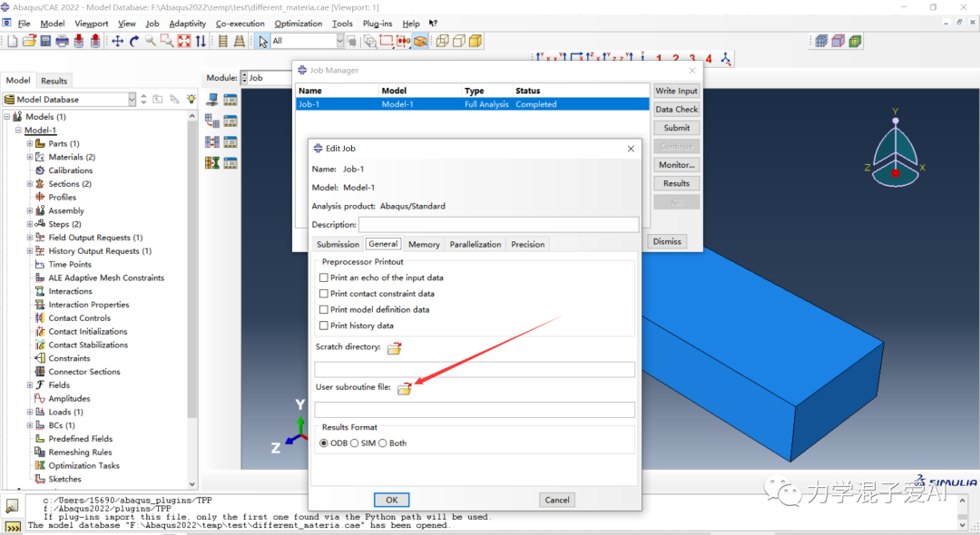Click inside the Description input field
The image size is (980, 535).
tap(497, 224)
